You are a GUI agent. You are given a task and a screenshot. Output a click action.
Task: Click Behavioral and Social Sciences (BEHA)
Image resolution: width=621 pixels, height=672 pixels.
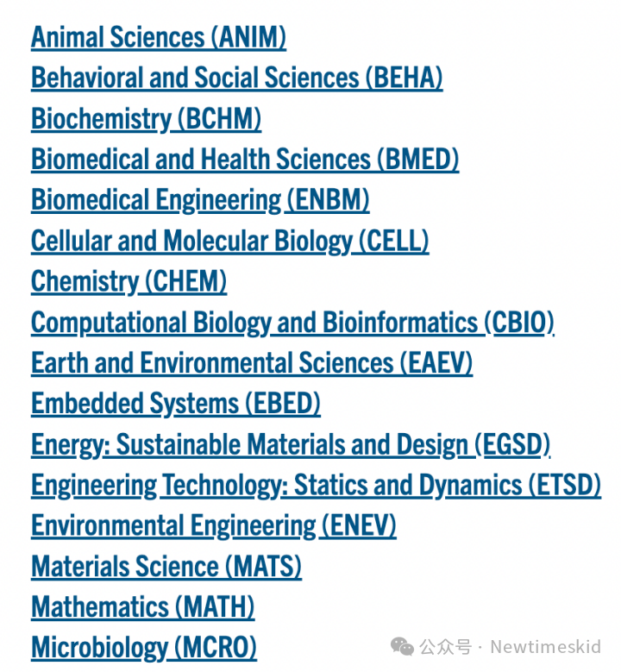coord(237,79)
